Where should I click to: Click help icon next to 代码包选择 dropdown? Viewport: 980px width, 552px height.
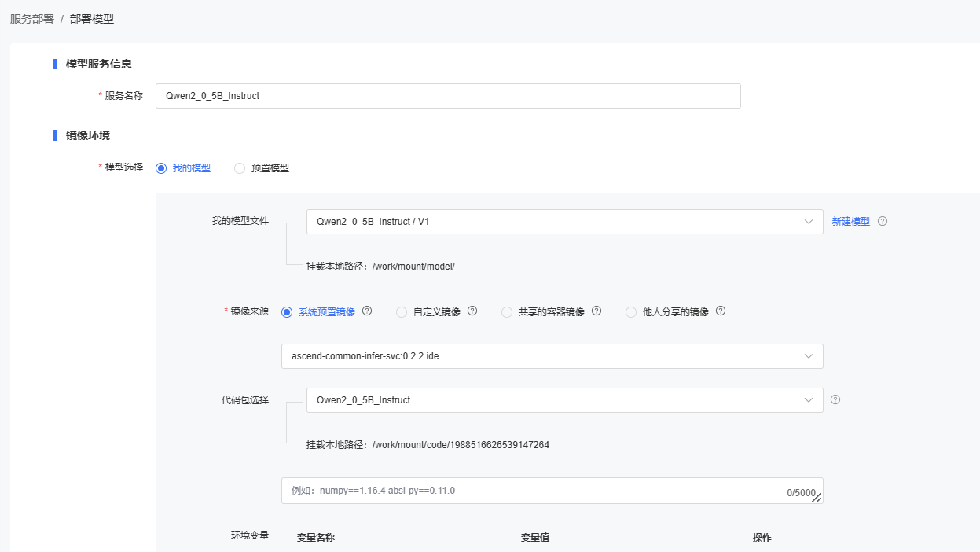[835, 399]
